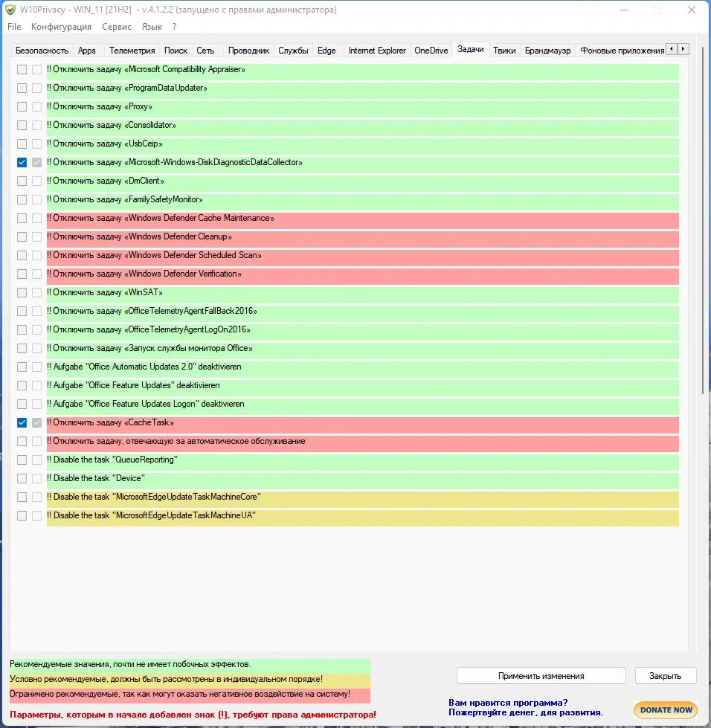Click second checkbox in Device task row
The height and width of the screenshot is (728, 711).
tap(36, 478)
